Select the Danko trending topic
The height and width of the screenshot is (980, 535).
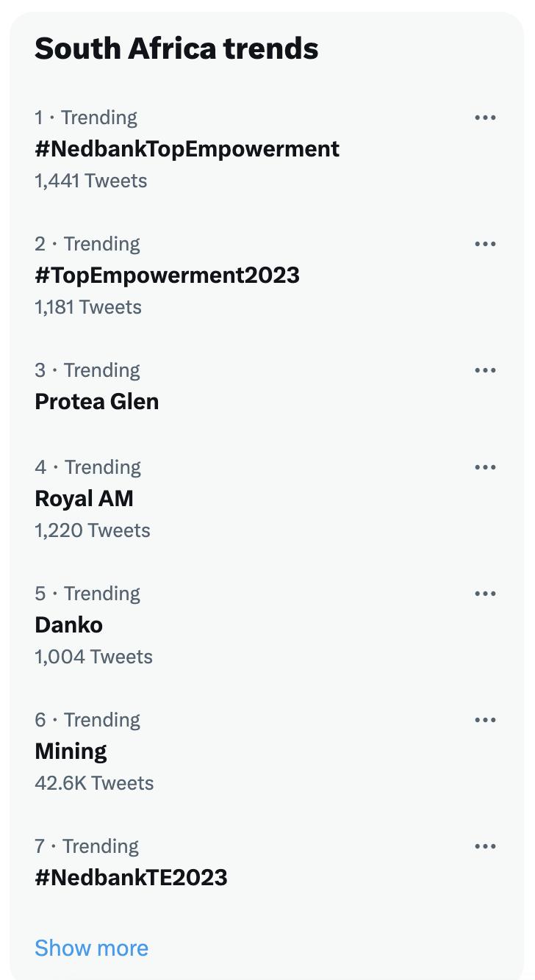68,625
